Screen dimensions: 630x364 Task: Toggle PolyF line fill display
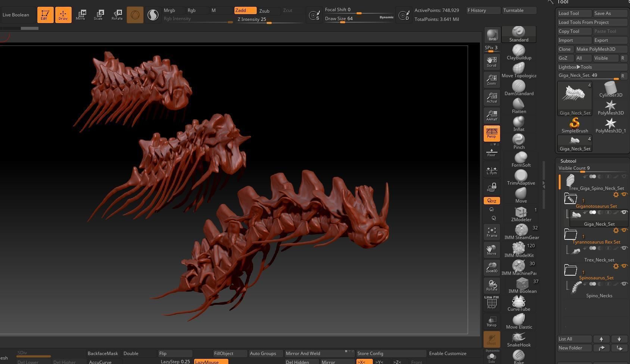click(492, 302)
